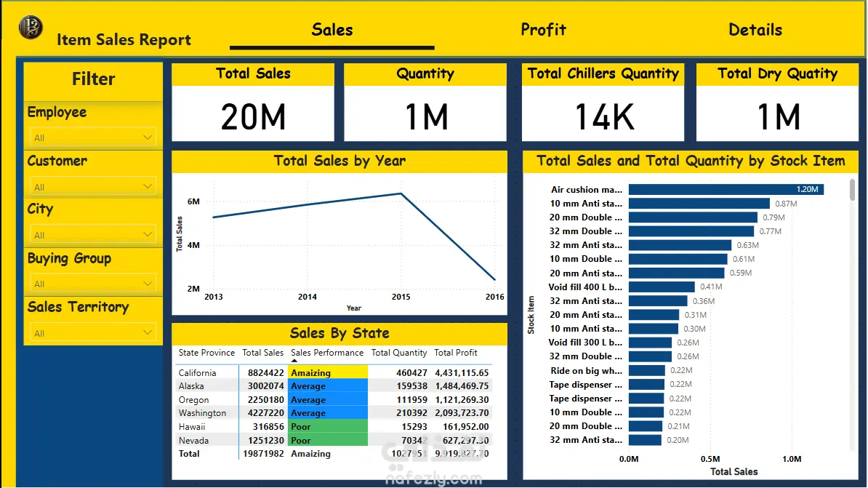Screen dimensions: 868x488
Task: Sort table by Total Sales column header
Action: click(x=263, y=352)
